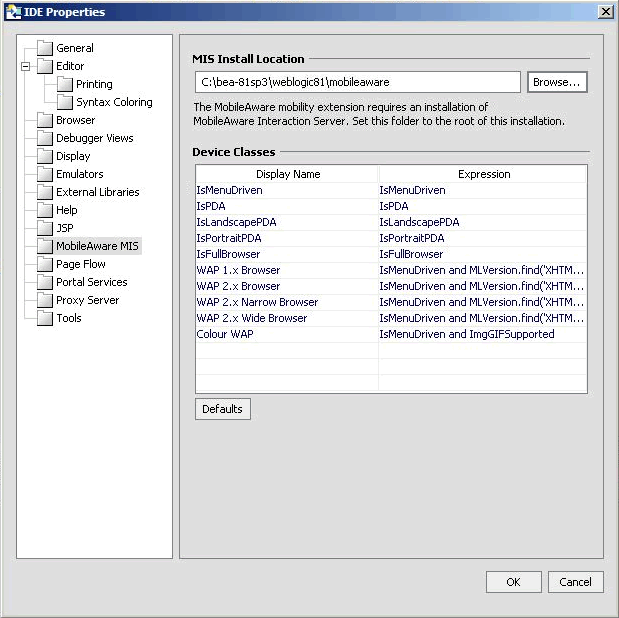Select Browser category label

(x=75, y=120)
